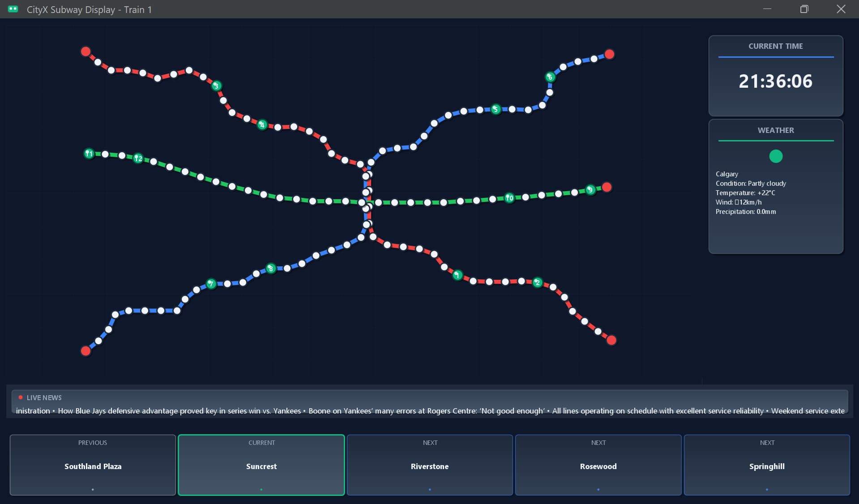This screenshot has height=504, width=859.
Task: Select train marker 5 on the blue line
Action: (x=496, y=109)
